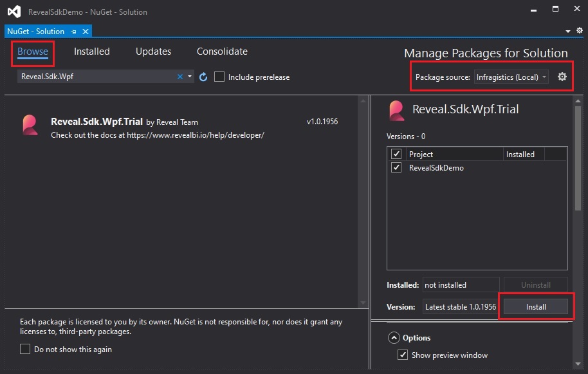This screenshot has width=588, height=374.
Task: Open the Version selection dropdown
Action: [461, 307]
